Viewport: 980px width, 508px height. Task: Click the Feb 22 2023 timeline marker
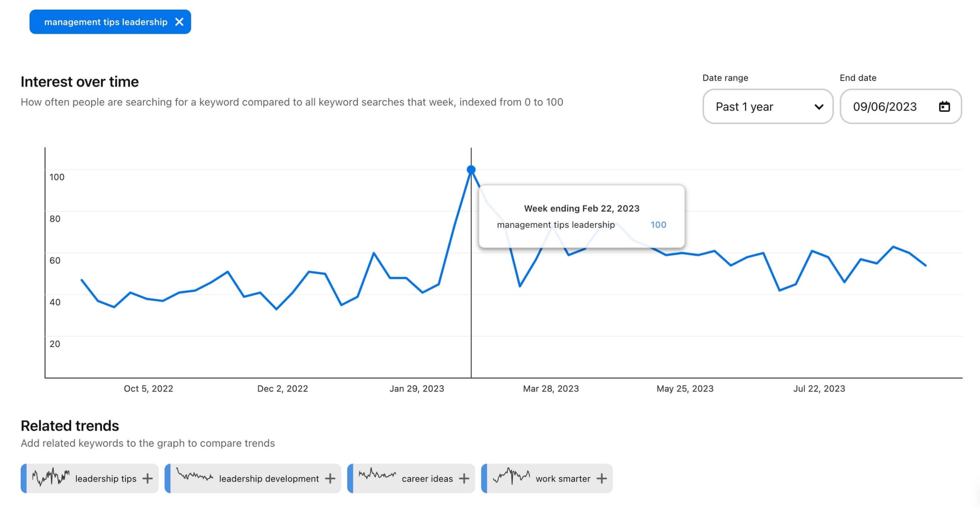pos(470,170)
